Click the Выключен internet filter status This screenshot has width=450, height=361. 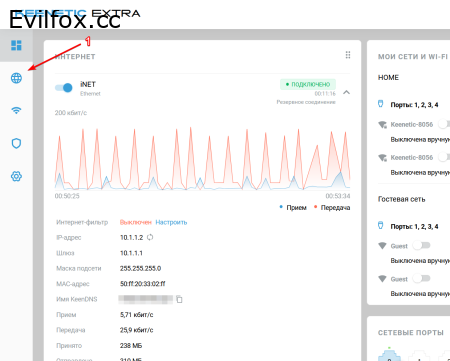136,222
